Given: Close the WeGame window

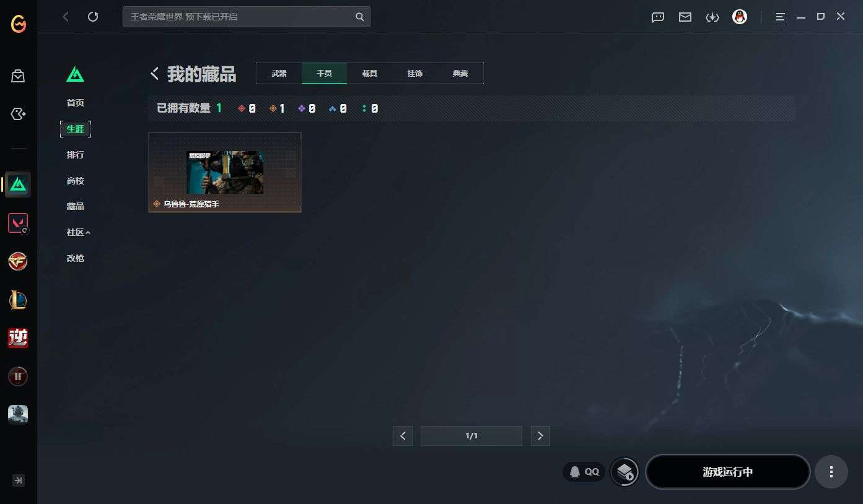Looking at the screenshot, I should tap(841, 17).
